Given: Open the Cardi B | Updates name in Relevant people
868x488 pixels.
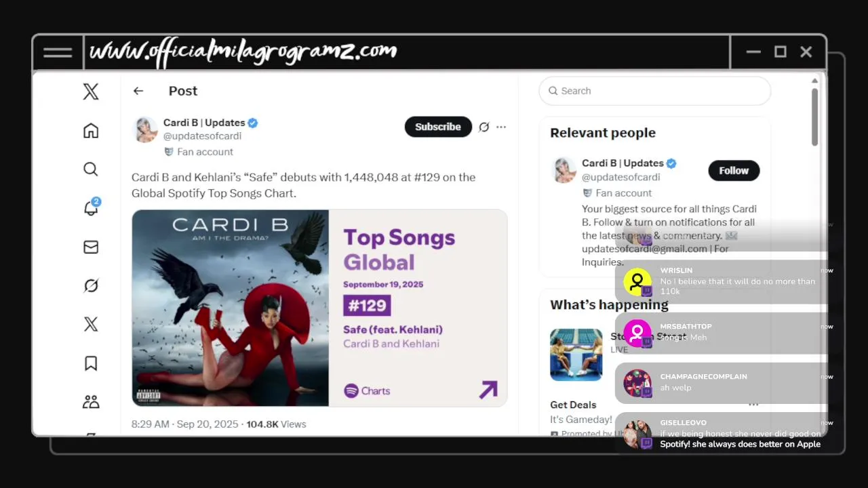Looking at the screenshot, I should pyautogui.click(x=623, y=163).
